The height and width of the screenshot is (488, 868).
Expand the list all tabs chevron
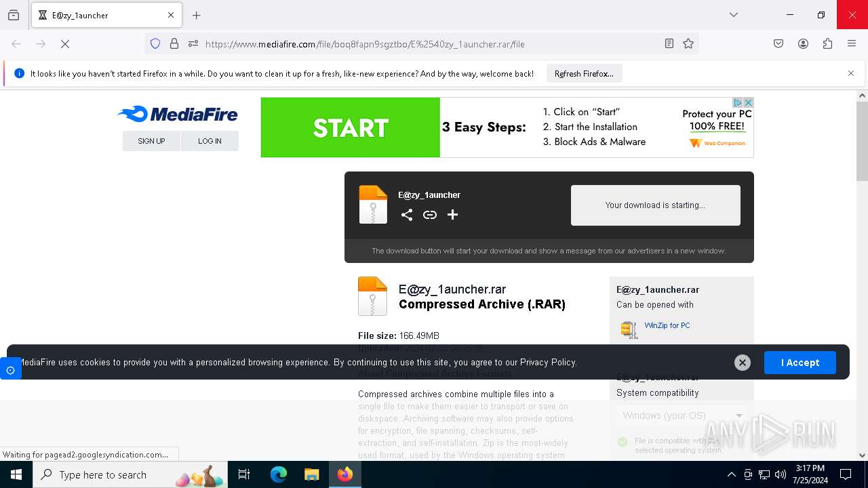coord(733,15)
